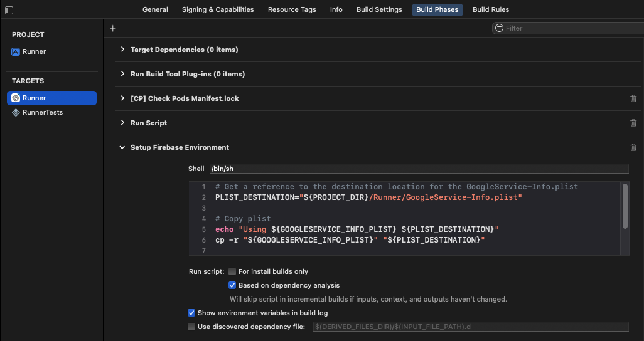The image size is (644, 341).
Task: Delete the Check Pods Manifest.lock phase
Action: [633, 98]
